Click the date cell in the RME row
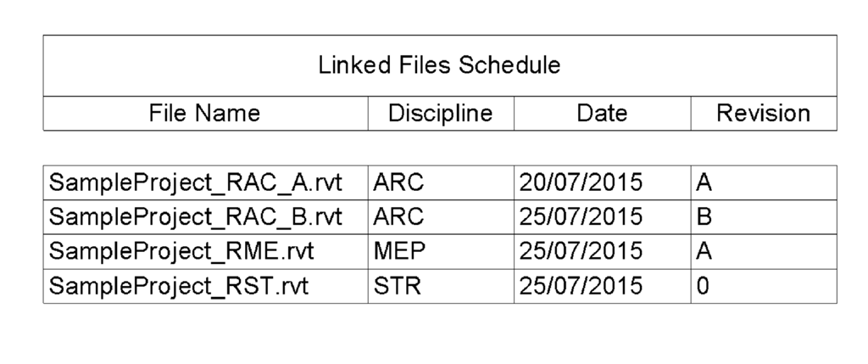 (602, 252)
